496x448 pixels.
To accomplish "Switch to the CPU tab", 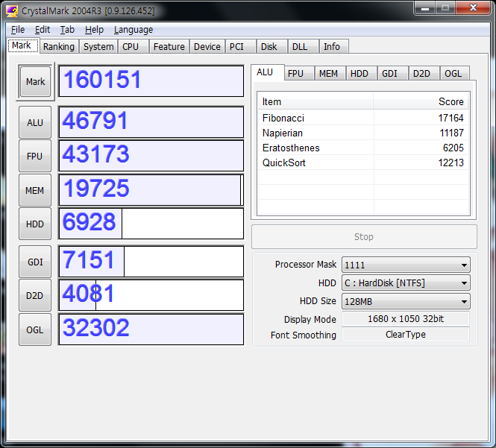I will pyautogui.click(x=134, y=46).
